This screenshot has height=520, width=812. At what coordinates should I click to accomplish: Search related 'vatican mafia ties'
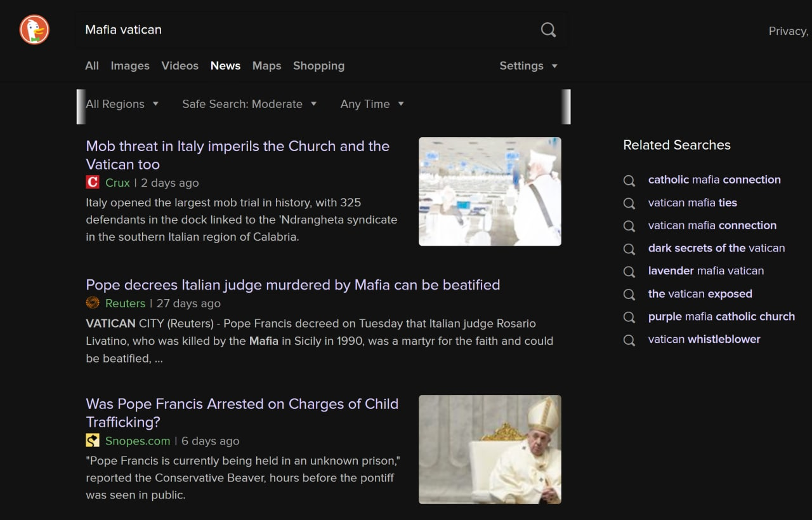693,203
